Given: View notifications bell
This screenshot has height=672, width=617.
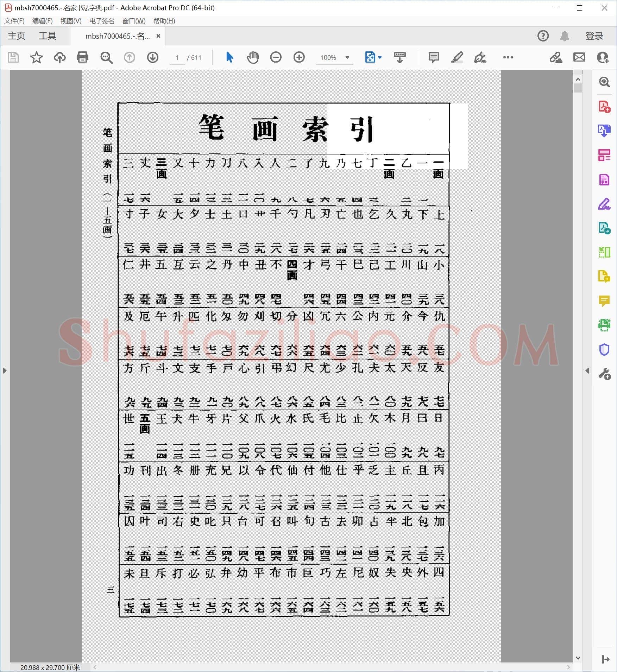Looking at the screenshot, I should 565,36.
